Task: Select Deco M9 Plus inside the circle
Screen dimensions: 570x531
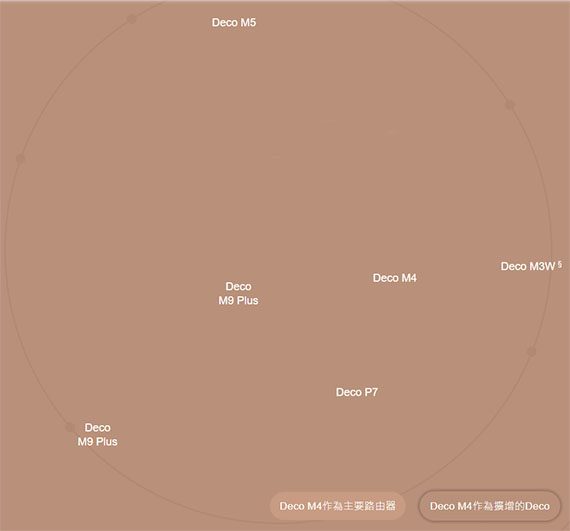Action: (238, 293)
